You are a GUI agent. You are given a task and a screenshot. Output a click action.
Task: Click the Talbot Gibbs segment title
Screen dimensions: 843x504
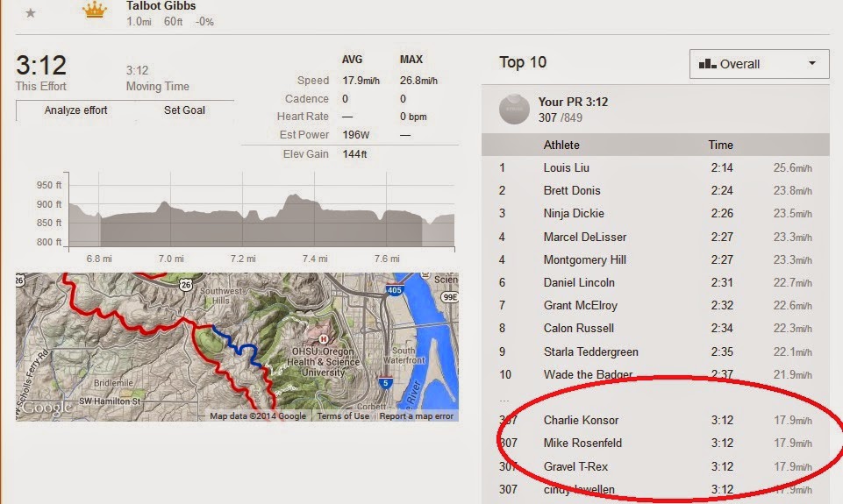coord(161,6)
